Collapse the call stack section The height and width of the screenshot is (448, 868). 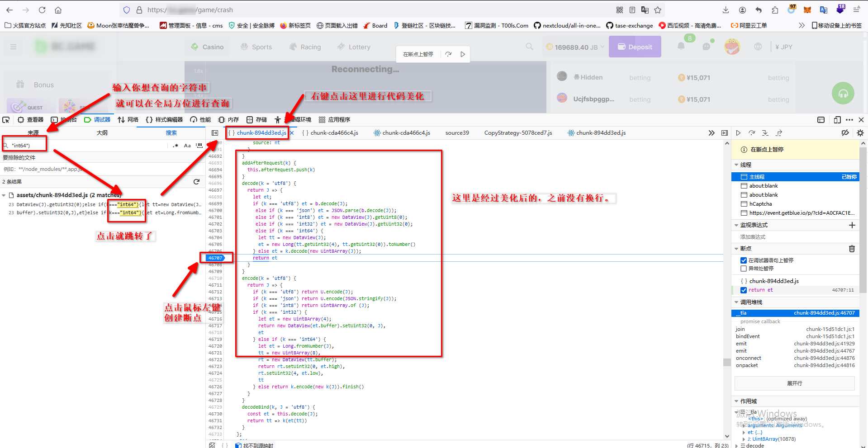tap(736, 302)
